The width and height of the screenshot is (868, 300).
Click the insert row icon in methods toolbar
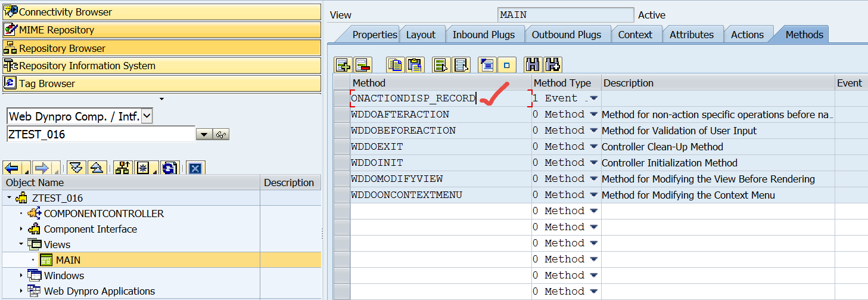(x=343, y=65)
